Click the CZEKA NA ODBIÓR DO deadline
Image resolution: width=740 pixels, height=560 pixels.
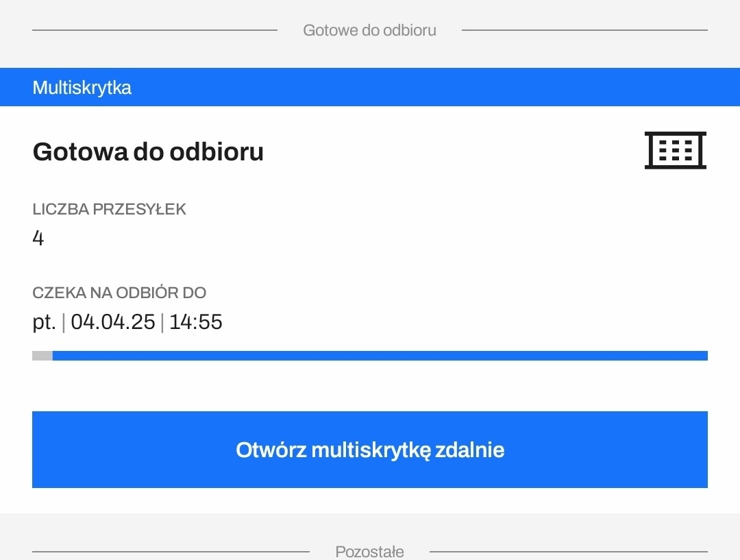(x=119, y=293)
